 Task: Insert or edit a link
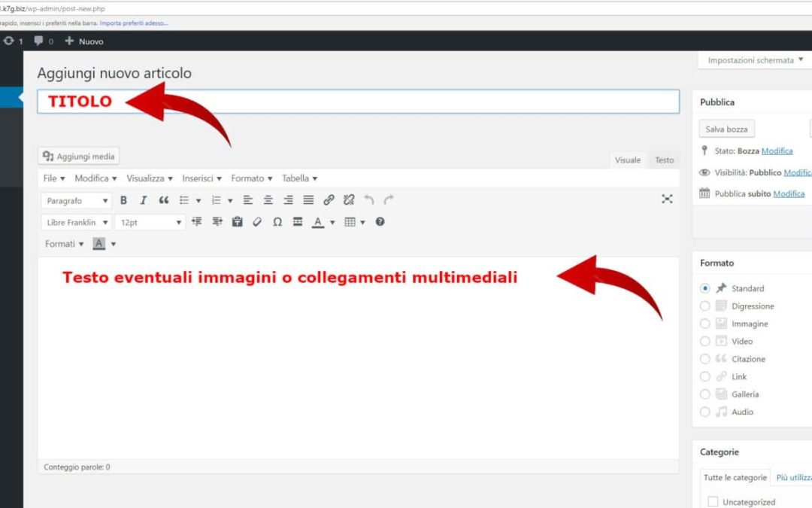coord(329,200)
